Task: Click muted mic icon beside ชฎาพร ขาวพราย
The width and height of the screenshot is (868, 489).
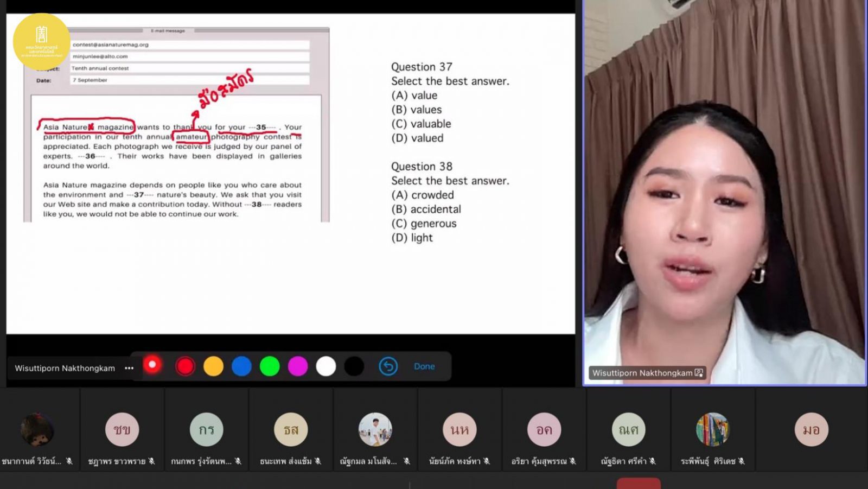Action: pos(152,461)
